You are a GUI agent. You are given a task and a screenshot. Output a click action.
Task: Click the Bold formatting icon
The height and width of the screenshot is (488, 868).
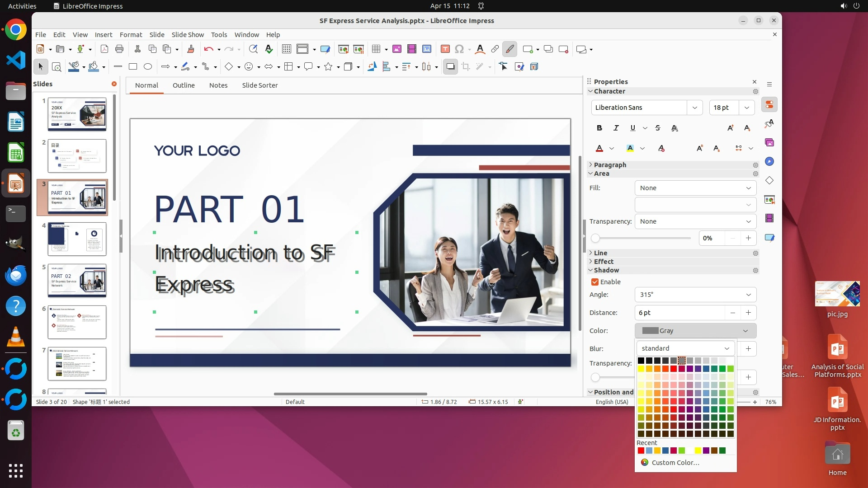tap(599, 128)
